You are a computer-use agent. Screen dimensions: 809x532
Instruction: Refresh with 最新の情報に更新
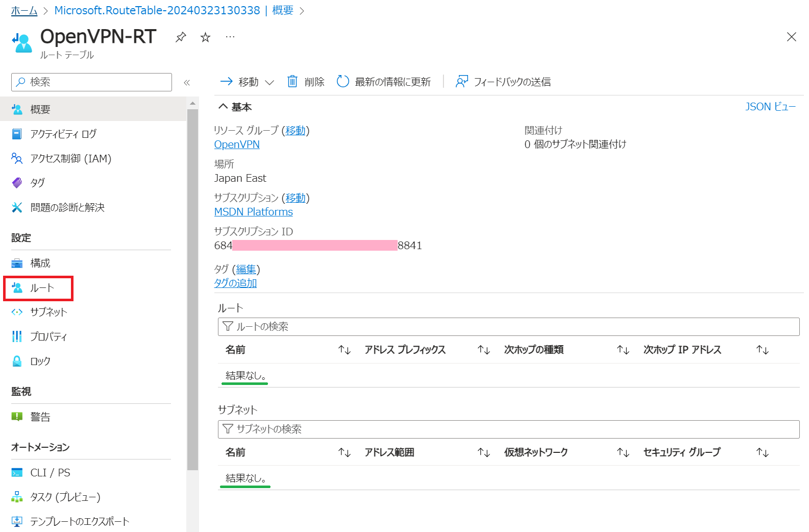(384, 82)
